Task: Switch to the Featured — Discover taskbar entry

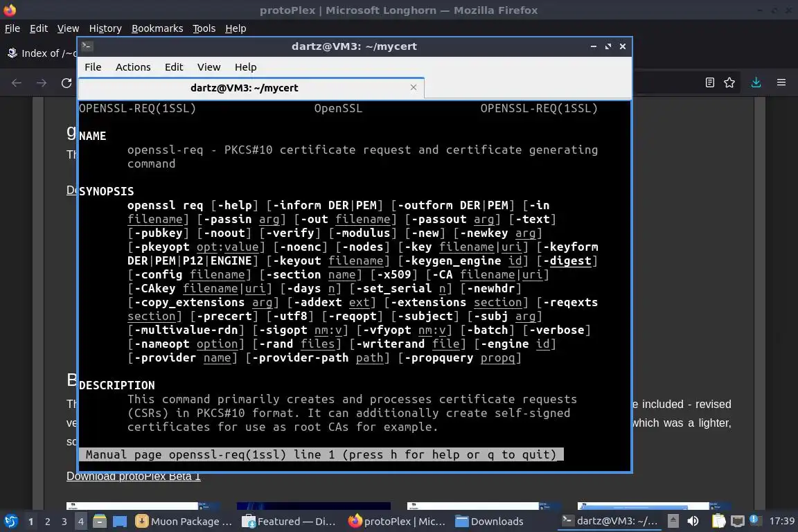Action: (289, 522)
